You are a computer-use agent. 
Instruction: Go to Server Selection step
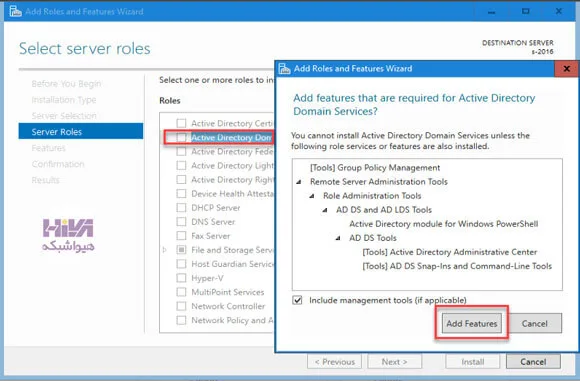[64, 116]
